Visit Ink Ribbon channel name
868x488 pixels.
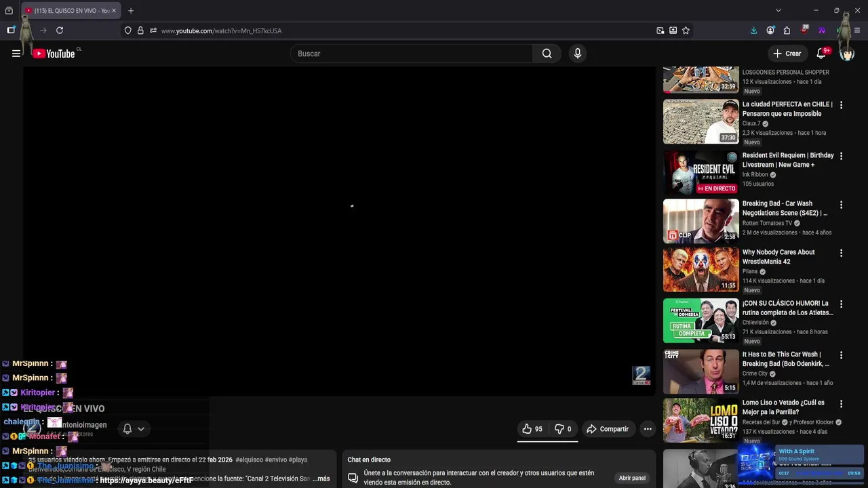(755, 175)
